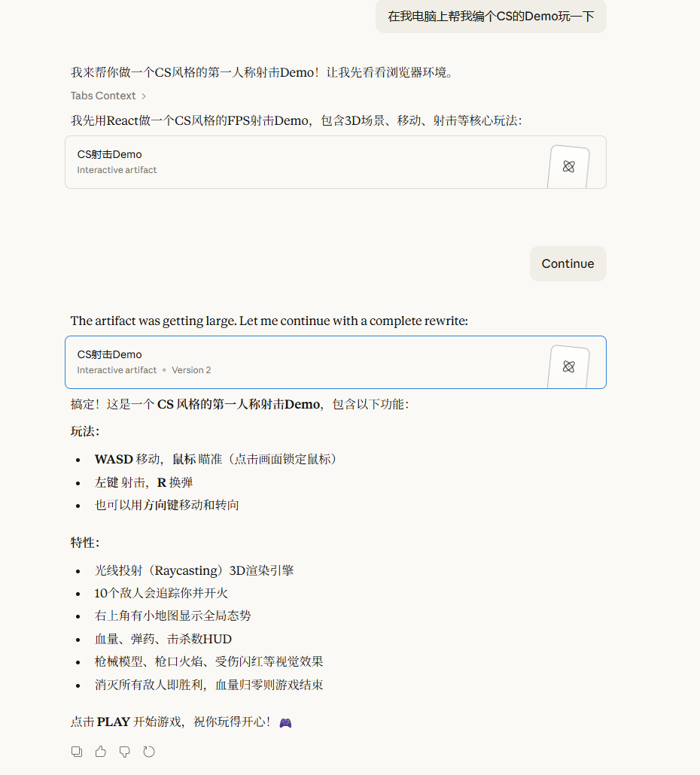Image resolution: width=700 pixels, height=775 pixels.
Task: Copy the response with the copy icon
Action: (x=77, y=752)
